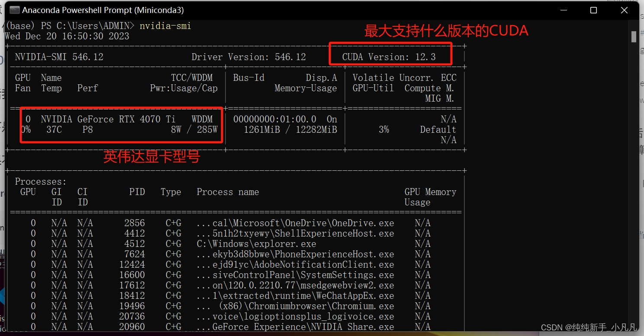Click the PhoneExperienceHost.exe process name
Viewport: 644px width, 336px height.
[296, 254]
